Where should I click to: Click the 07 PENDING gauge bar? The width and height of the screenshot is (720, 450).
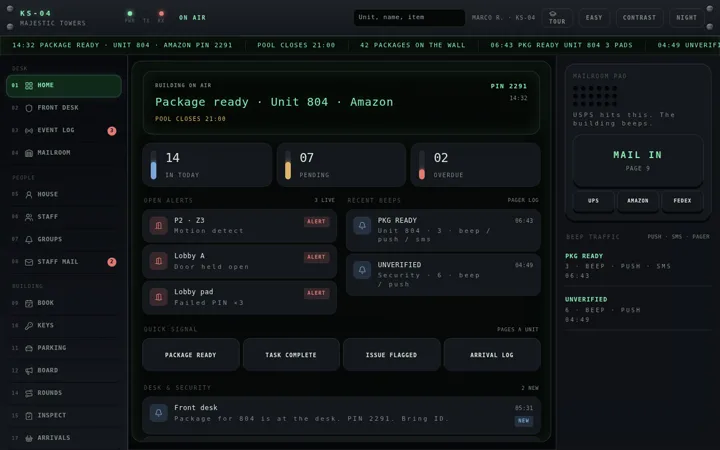(x=288, y=165)
